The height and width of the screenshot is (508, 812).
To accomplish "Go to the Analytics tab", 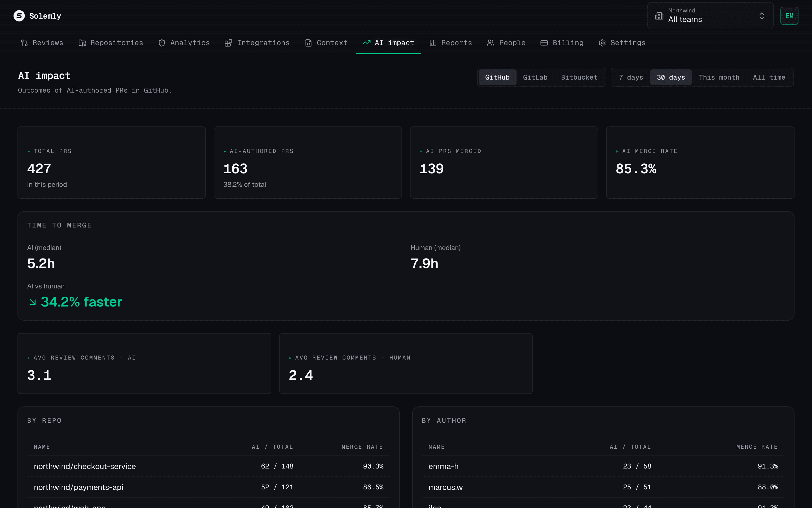I will (x=184, y=43).
